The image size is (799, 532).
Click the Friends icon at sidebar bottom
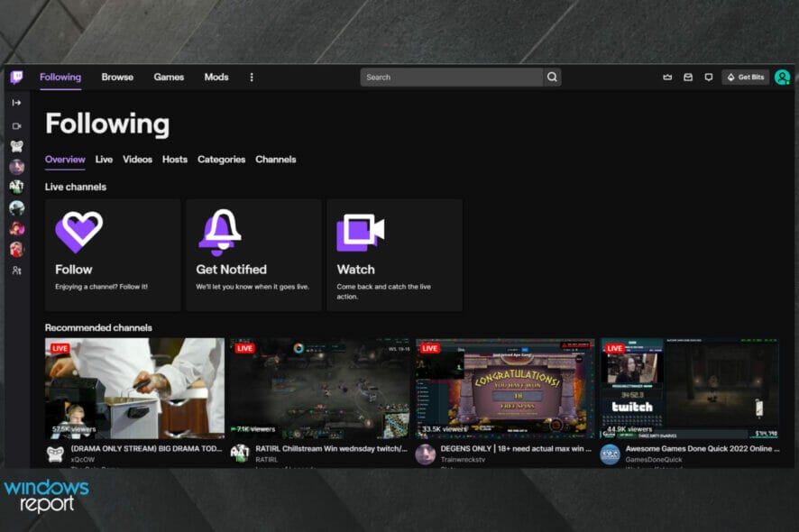point(14,272)
